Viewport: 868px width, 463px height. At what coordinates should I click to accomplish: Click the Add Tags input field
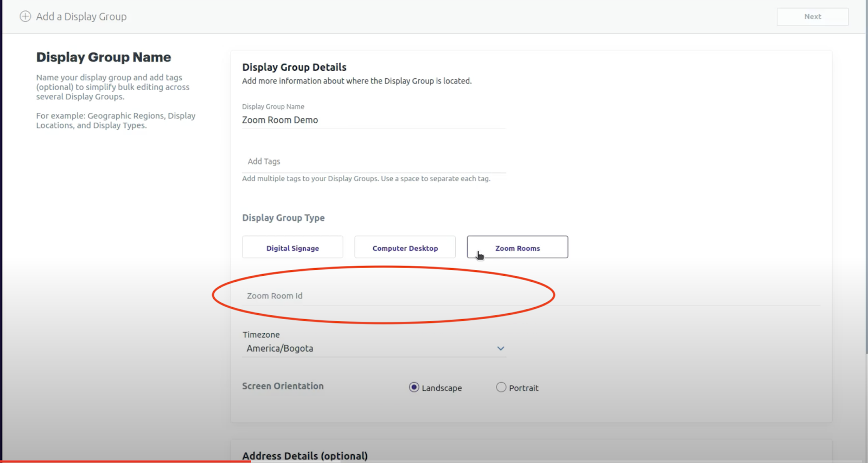[374, 161]
